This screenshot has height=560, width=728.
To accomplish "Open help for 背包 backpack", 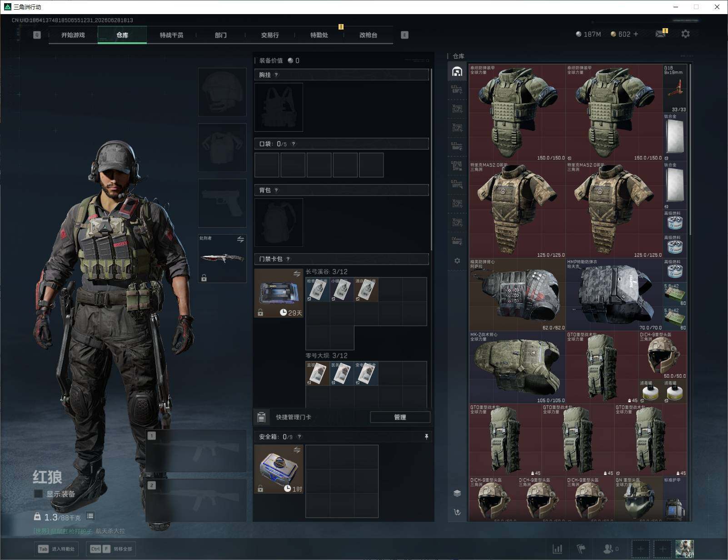I will click(276, 190).
